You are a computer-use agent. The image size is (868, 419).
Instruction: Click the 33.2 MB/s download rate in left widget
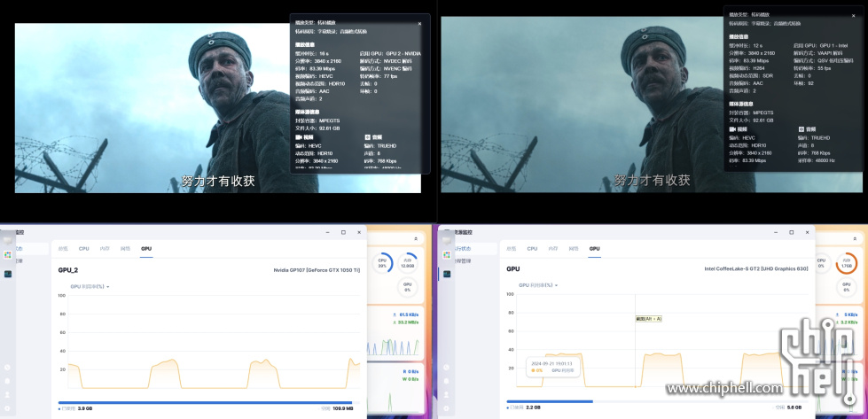click(408, 322)
